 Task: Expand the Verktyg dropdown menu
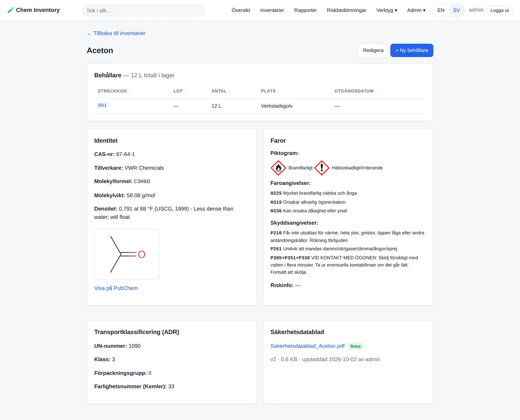tap(387, 10)
